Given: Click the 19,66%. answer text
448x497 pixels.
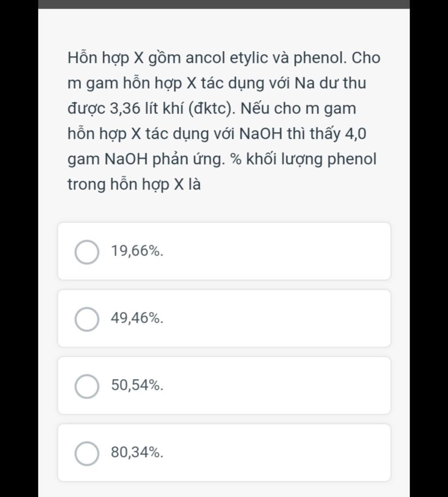Looking at the screenshot, I should (137, 251).
